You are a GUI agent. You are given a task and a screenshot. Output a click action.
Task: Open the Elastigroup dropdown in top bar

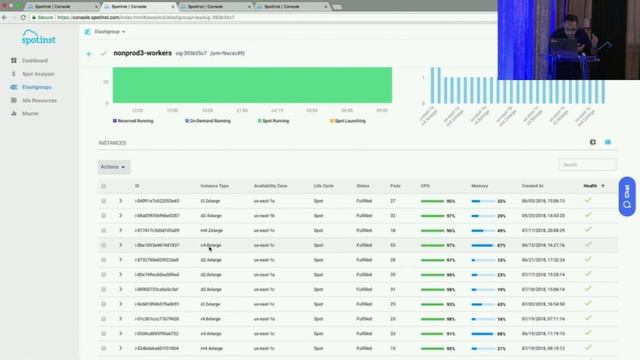point(110,31)
